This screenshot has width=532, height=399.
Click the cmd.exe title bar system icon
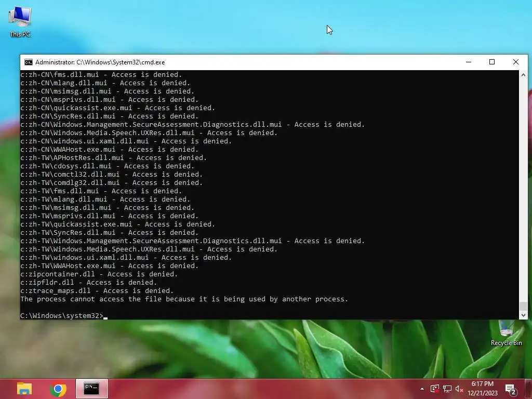click(x=29, y=62)
